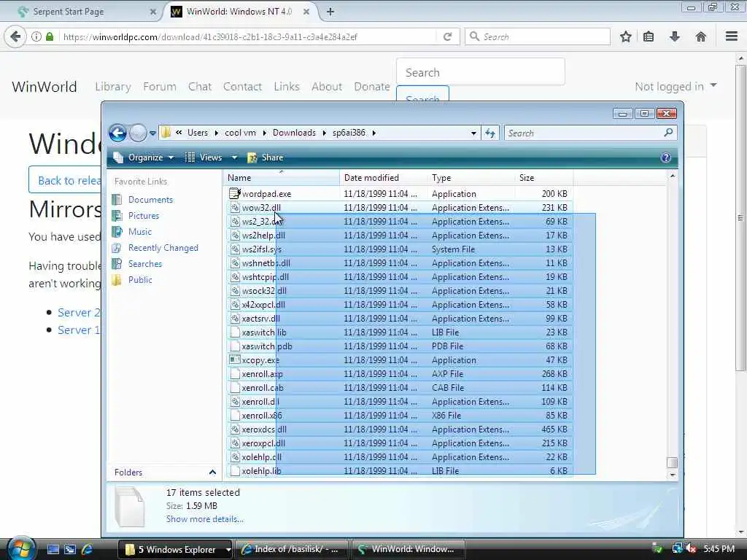
Task: Select the wordpad.exe file icon
Action: pos(234,193)
